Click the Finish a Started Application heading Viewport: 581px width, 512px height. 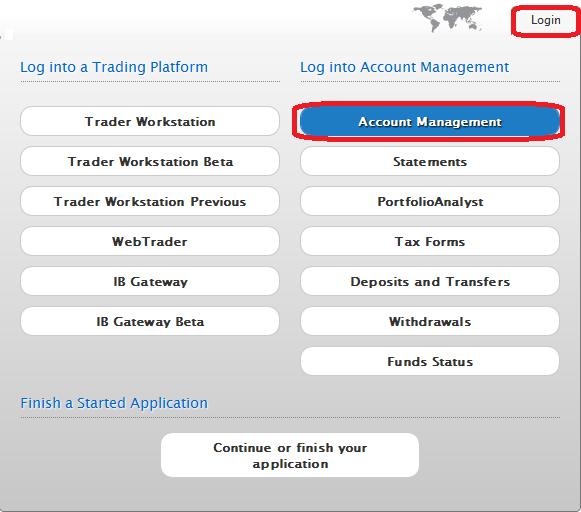pos(114,403)
